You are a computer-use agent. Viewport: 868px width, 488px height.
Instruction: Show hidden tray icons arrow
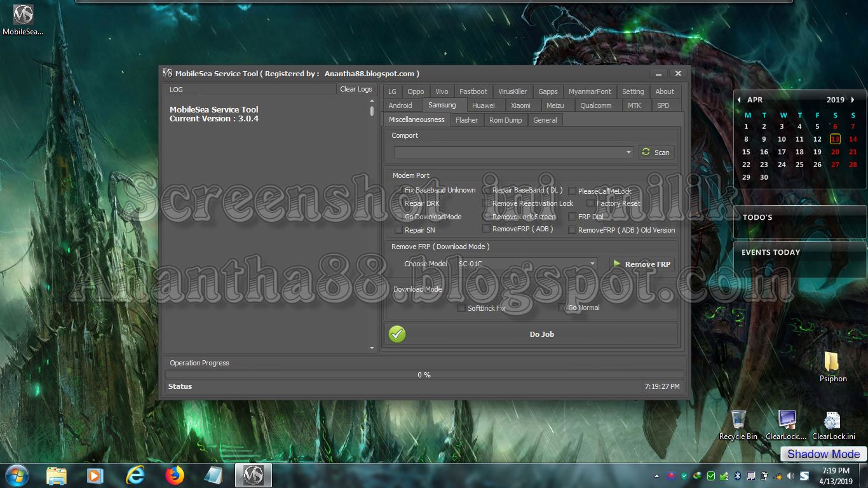[656, 475]
